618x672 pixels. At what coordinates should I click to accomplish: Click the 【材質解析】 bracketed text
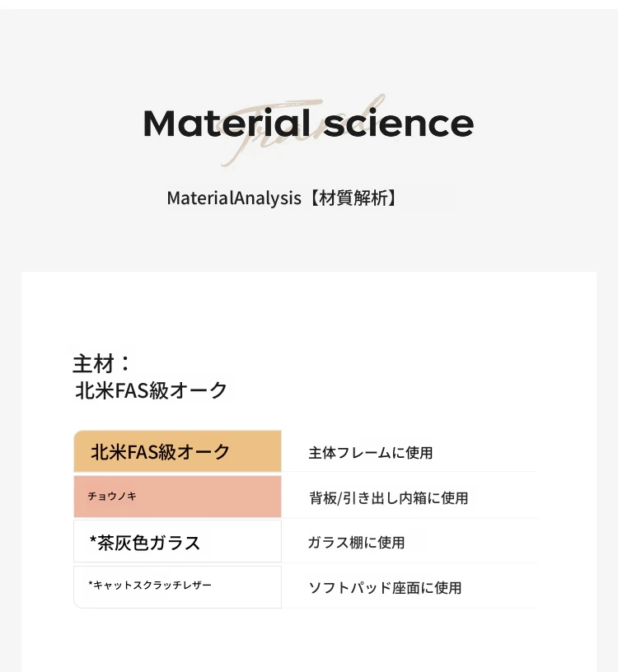click(353, 198)
